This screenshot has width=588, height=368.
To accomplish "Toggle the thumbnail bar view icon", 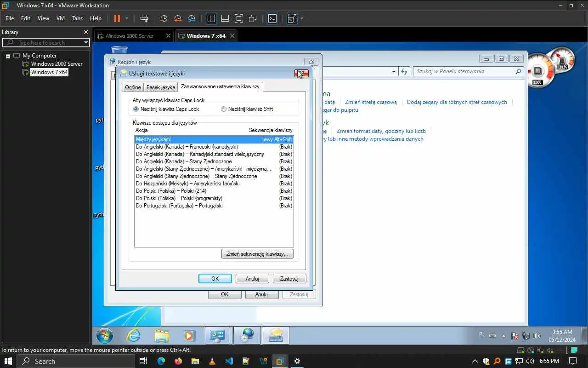I will [225, 18].
